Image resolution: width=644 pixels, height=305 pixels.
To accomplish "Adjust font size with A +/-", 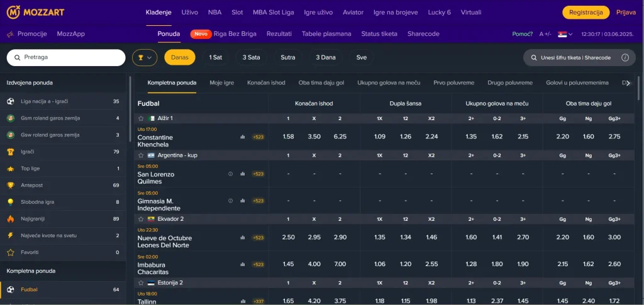I will pos(545,34).
